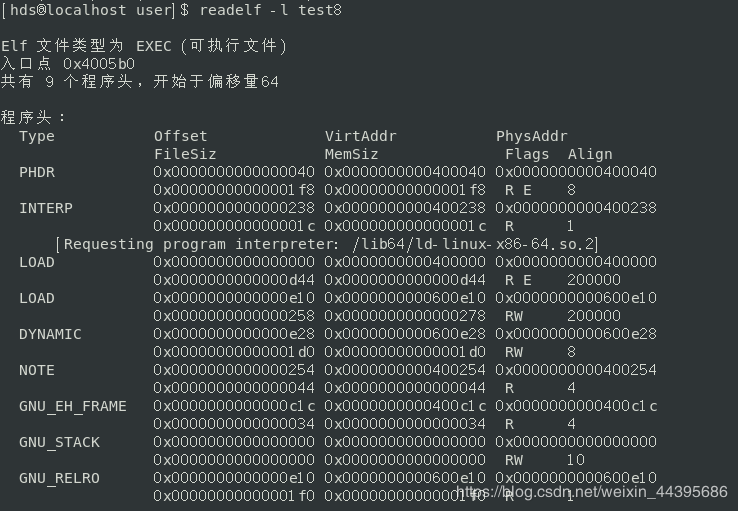Click the GNU_EH_FRAME segment label
The height and width of the screenshot is (511, 738).
point(73,406)
